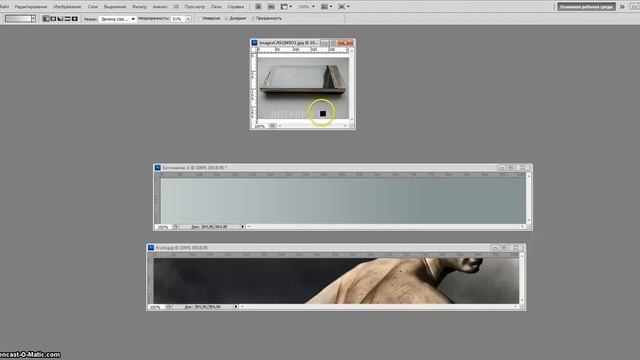Open the Изображение menu
The width and height of the screenshot is (640, 360).
tap(67, 7)
